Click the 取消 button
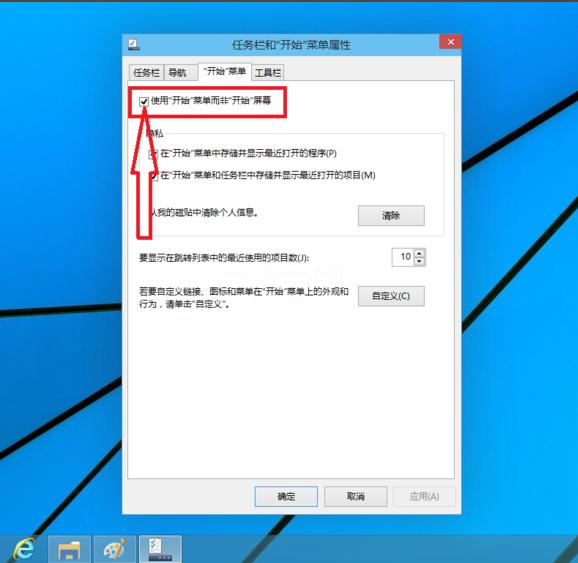The height and width of the screenshot is (563, 578). click(x=356, y=496)
